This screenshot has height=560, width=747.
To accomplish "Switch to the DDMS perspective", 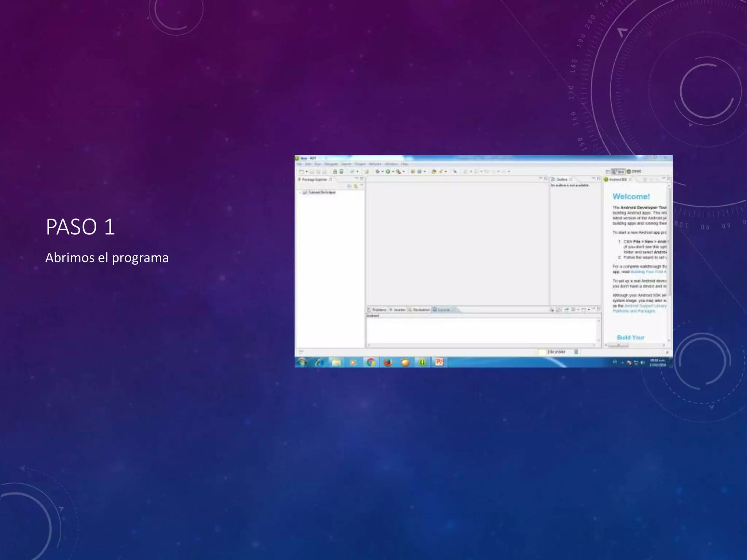I will pos(634,171).
